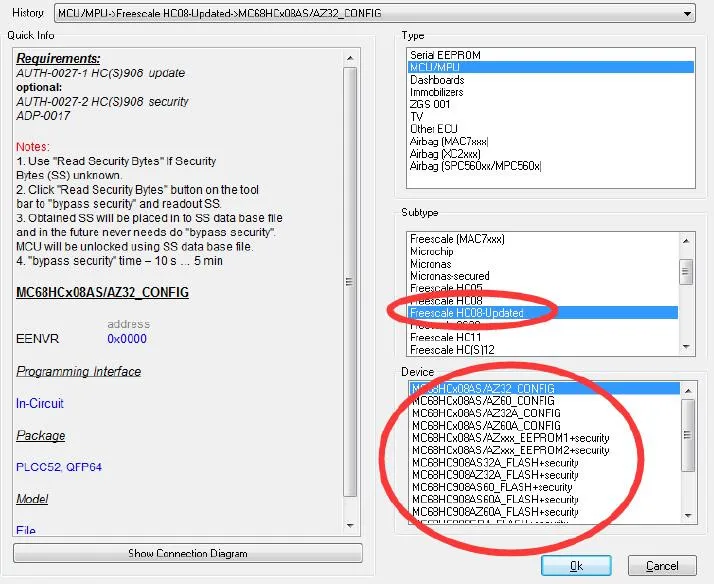The width and height of the screenshot is (714, 584).
Task: Click the red Notes label
Action: pos(33,147)
